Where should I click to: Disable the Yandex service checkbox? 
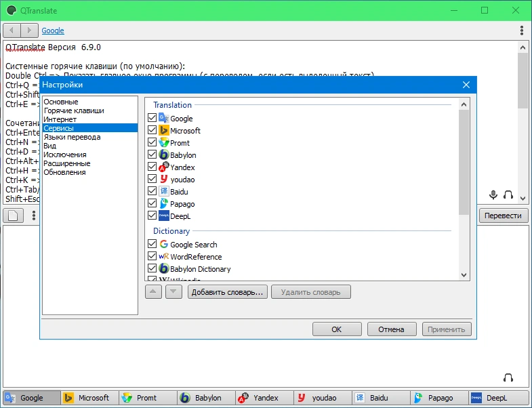pos(152,167)
